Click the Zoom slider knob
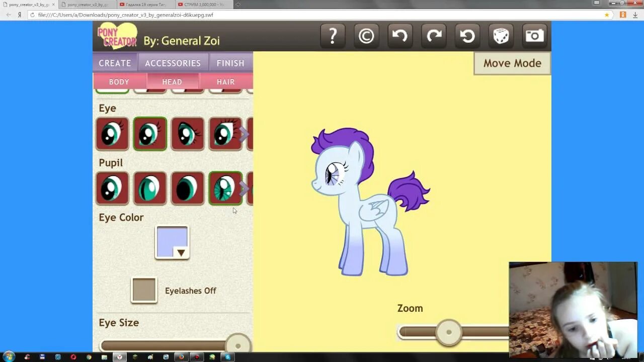 coord(448,332)
